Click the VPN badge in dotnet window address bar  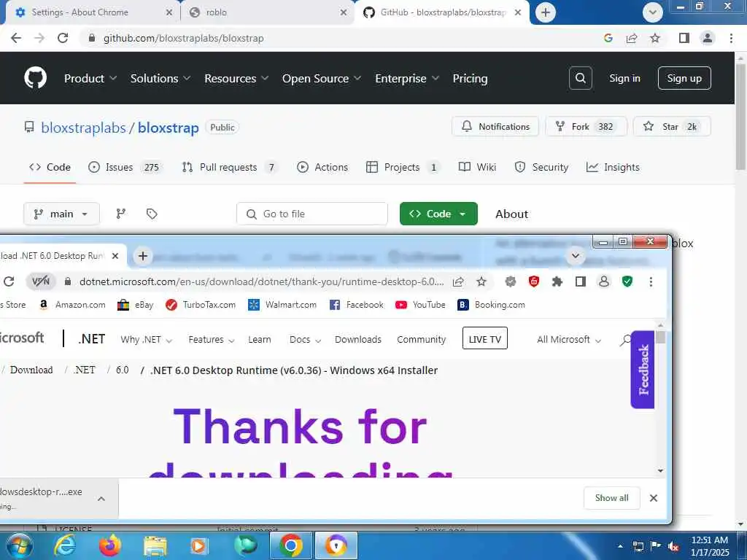coord(41,281)
